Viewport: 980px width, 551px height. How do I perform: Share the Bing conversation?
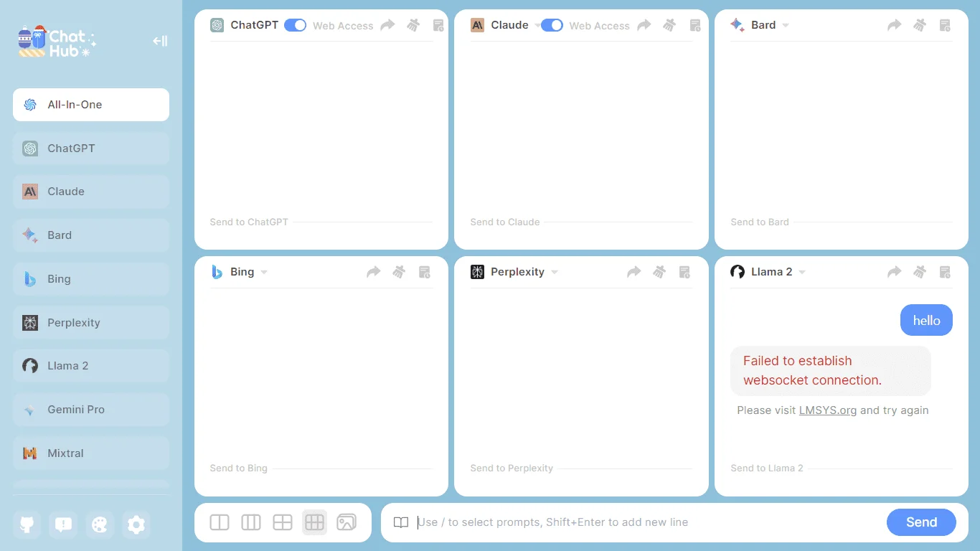coord(373,272)
